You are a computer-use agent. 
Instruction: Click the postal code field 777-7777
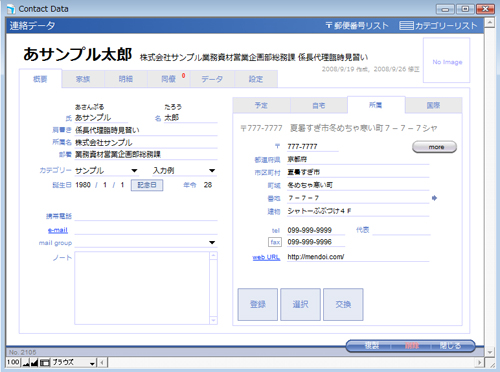tap(313, 146)
